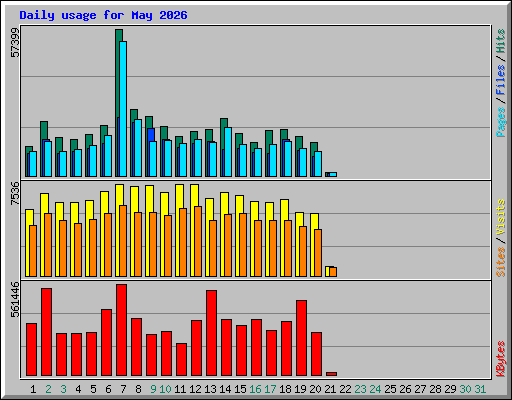Screen dimensions: 512x400
Task: Click the Sites legend label
Action: pos(501,262)
